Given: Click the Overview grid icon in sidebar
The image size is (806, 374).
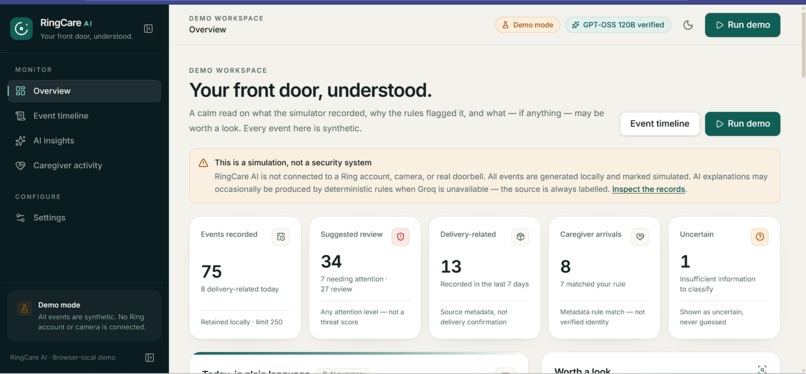Looking at the screenshot, I should [21, 91].
